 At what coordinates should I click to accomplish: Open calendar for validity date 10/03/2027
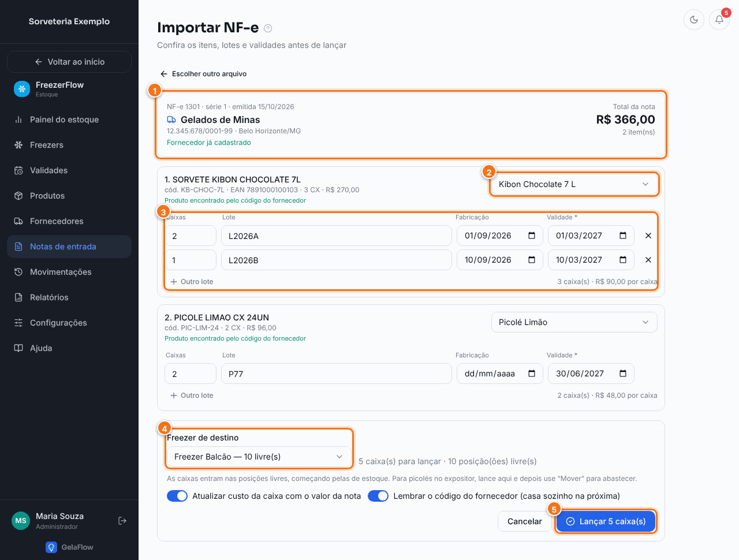tap(623, 260)
